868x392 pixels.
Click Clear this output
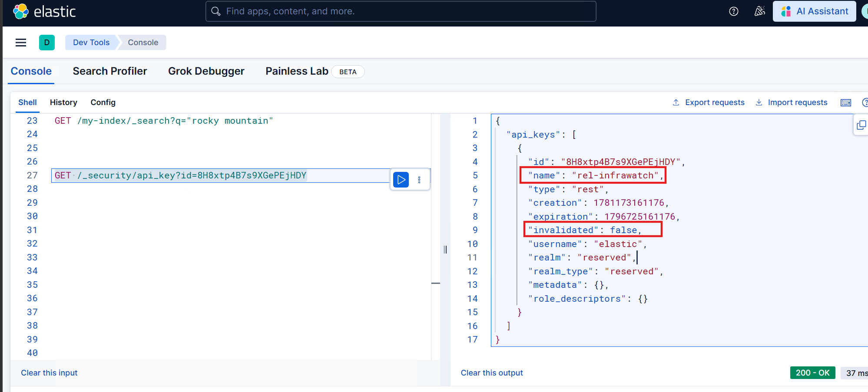(492, 373)
